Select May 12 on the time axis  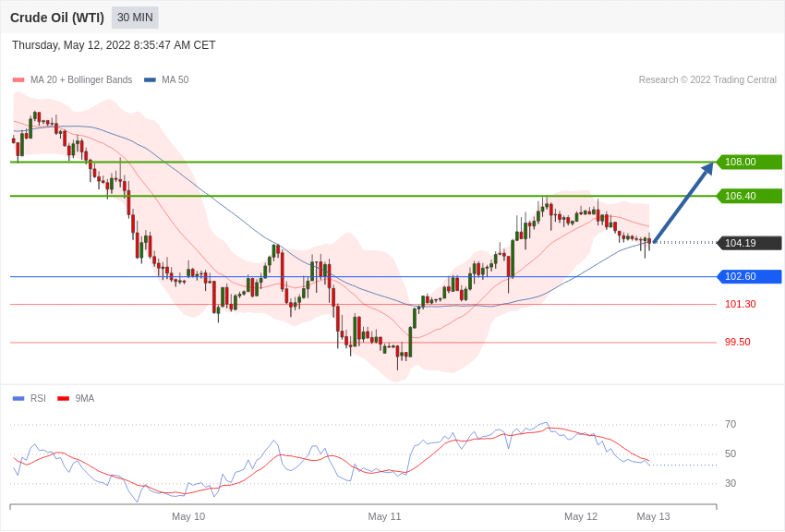pos(581,516)
